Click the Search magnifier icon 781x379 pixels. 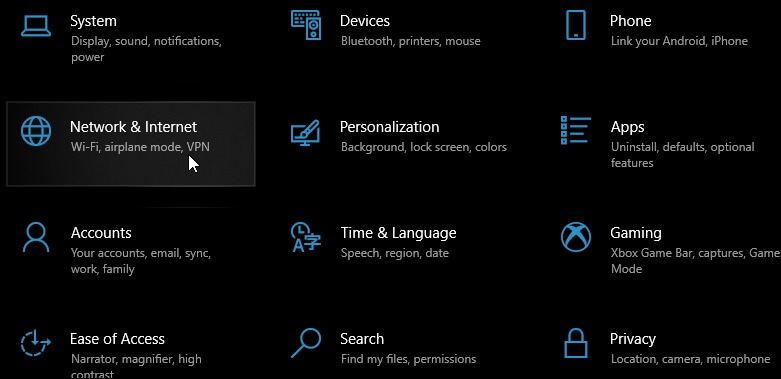tap(305, 343)
